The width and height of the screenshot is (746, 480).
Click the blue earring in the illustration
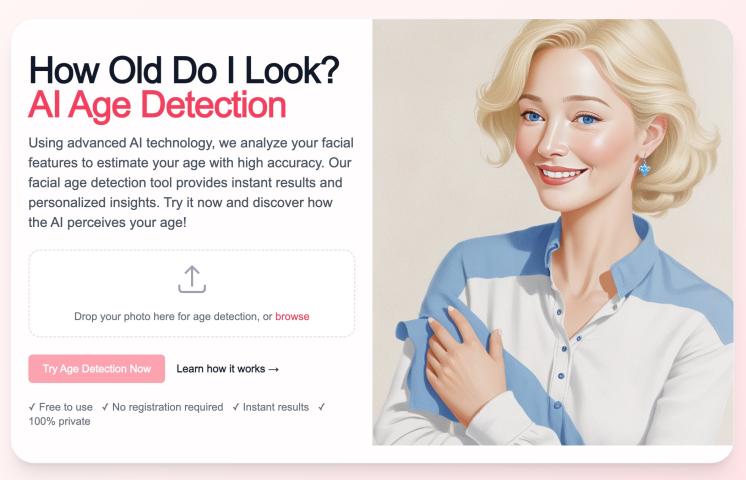(644, 167)
